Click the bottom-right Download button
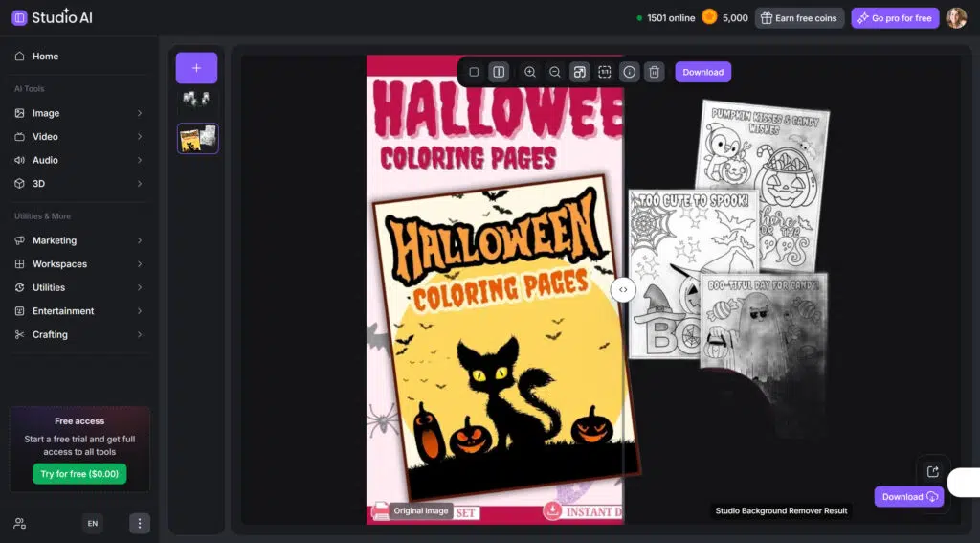Screen dimensions: 980x543 pos(909,497)
